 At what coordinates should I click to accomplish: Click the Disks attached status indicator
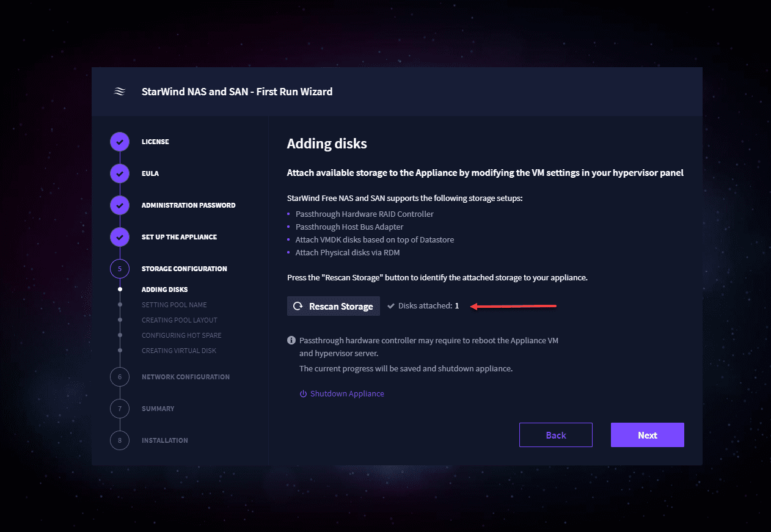pyautogui.click(x=423, y=306)
